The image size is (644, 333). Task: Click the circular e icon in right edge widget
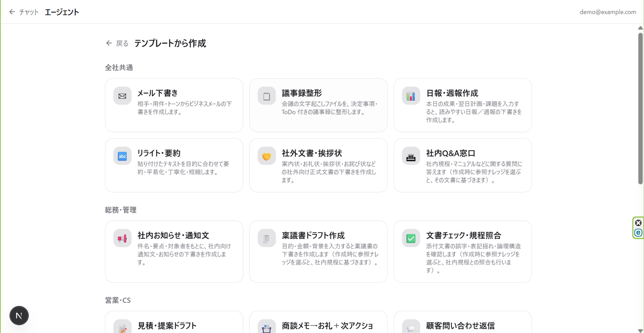click(638, 233)
